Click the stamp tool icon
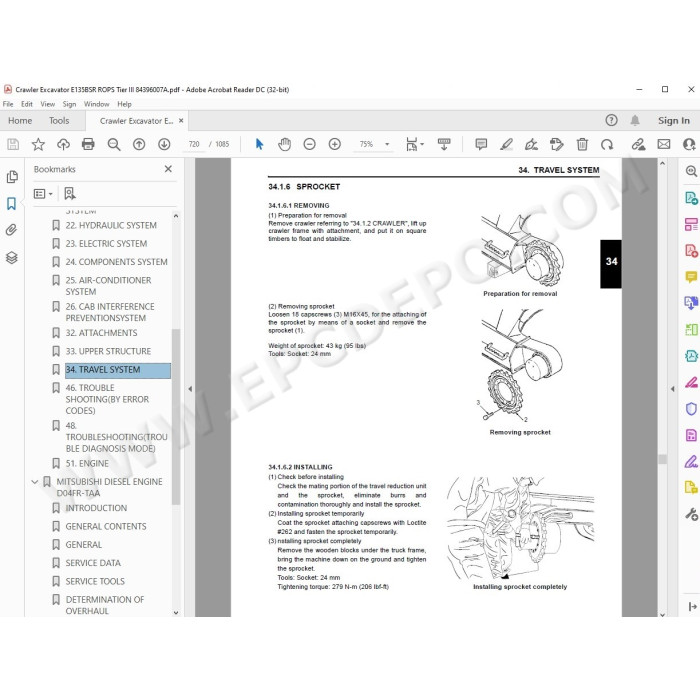 557,144
